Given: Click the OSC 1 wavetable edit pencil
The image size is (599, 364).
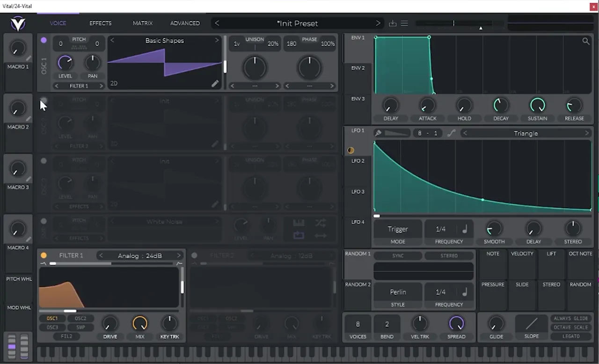Looking at the screenshot, I should (215, 83).
